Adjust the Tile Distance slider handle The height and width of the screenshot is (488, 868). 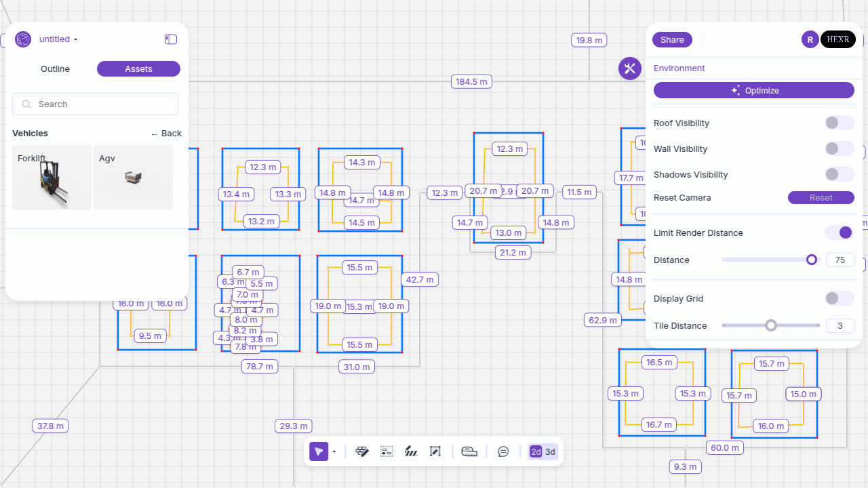[x=770, y=325]
